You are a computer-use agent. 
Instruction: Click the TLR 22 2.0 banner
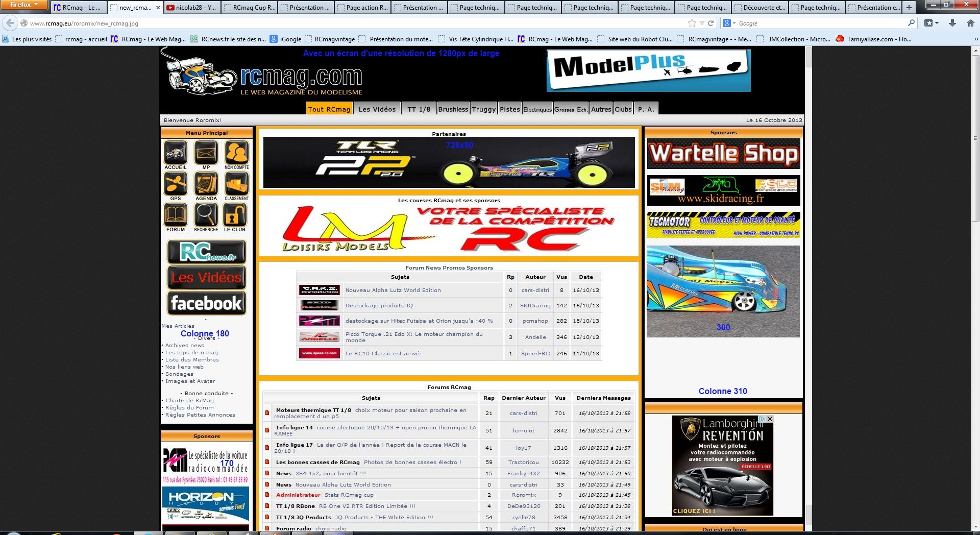tap(449, 162)
